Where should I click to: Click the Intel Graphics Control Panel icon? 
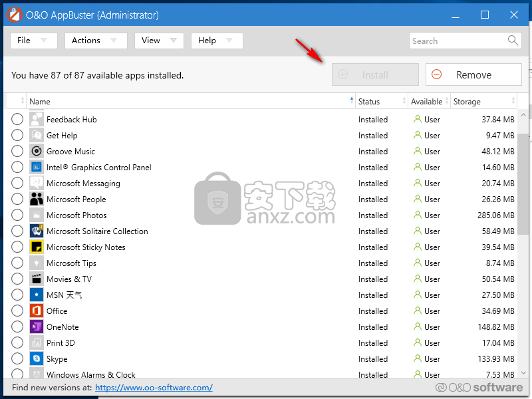(x=37, y=167)
